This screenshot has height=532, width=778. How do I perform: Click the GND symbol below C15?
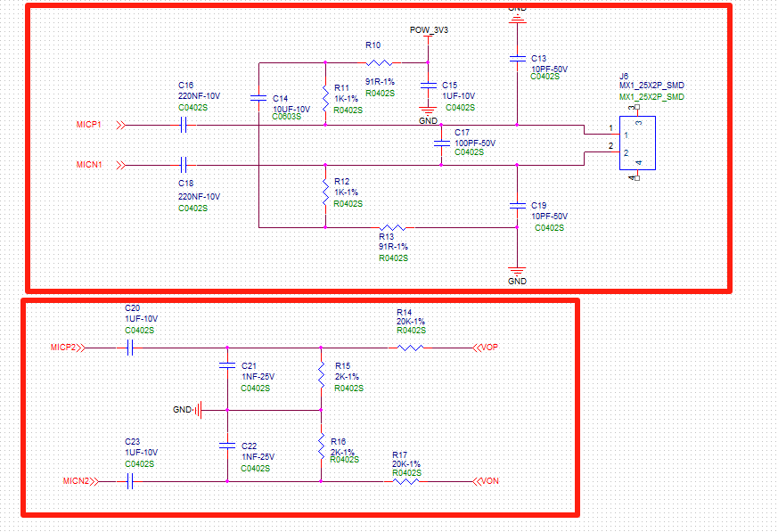(428, 110)
